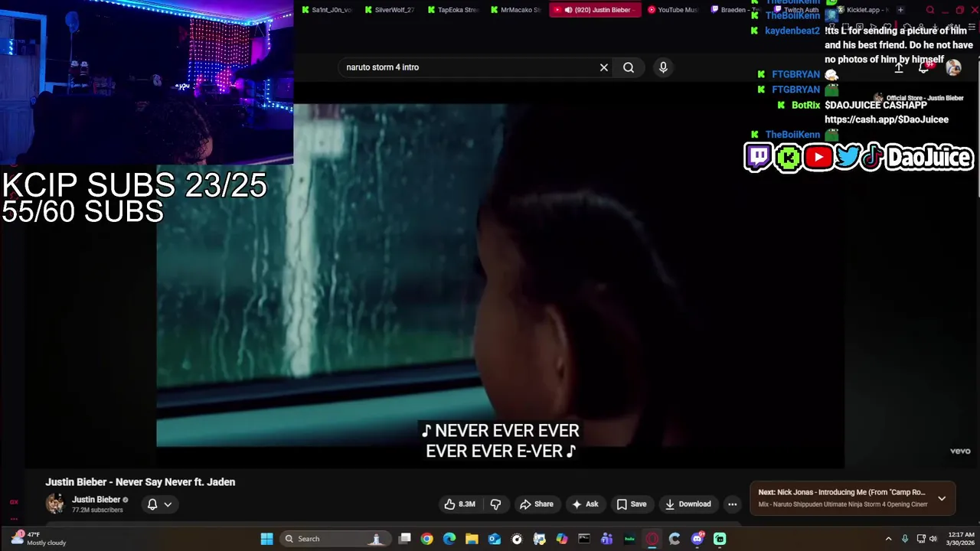Open the terminal app on taskbar

584,539
